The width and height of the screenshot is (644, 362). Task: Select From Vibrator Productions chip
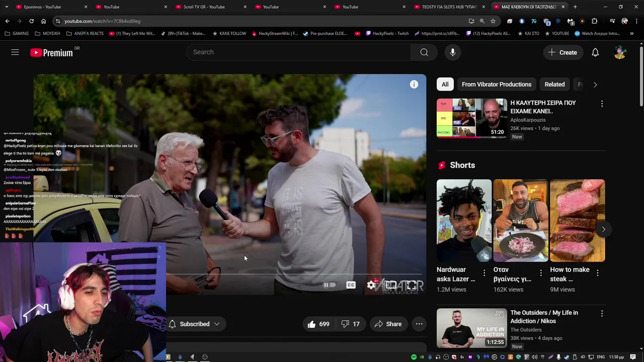click(x=496, y=84)
